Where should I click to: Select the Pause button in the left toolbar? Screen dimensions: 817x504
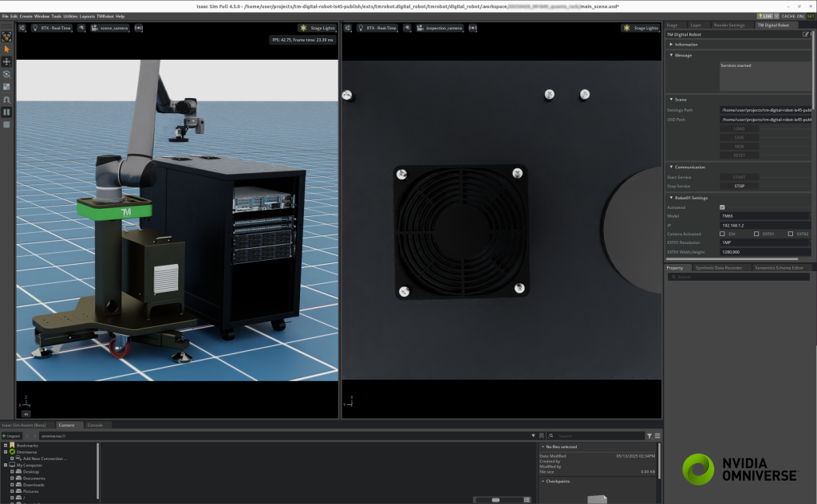(7, 112)
